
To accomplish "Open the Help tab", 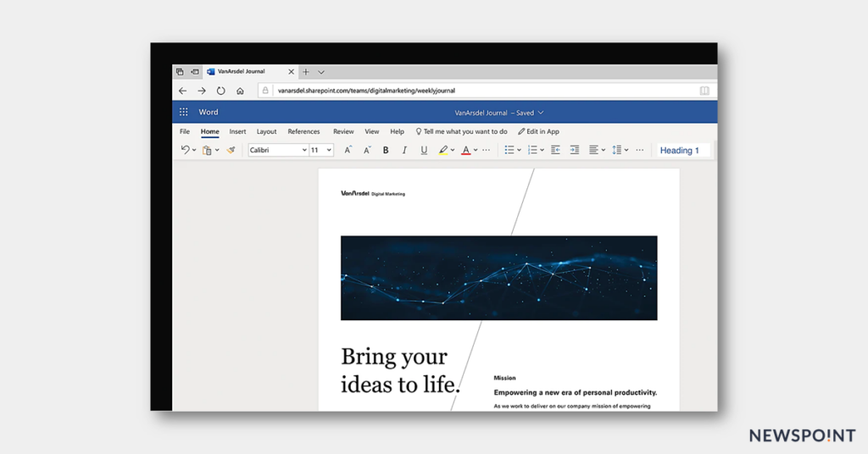I will pyautogui.click(x=397, y=131).
